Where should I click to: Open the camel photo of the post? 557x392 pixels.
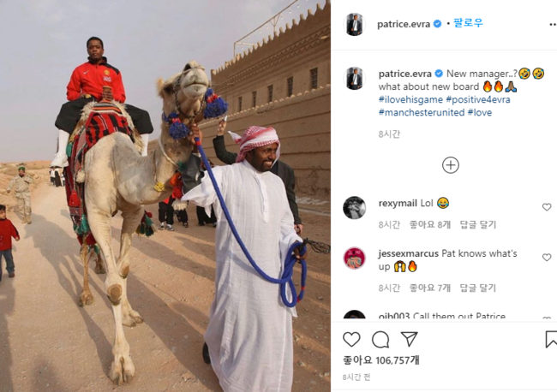(165, 196)
